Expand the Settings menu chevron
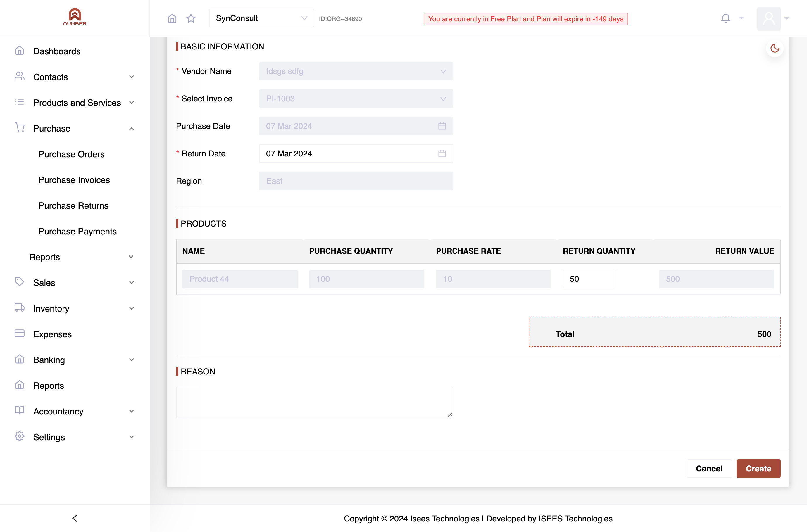The image size is (807, 532). coord(131,437)
